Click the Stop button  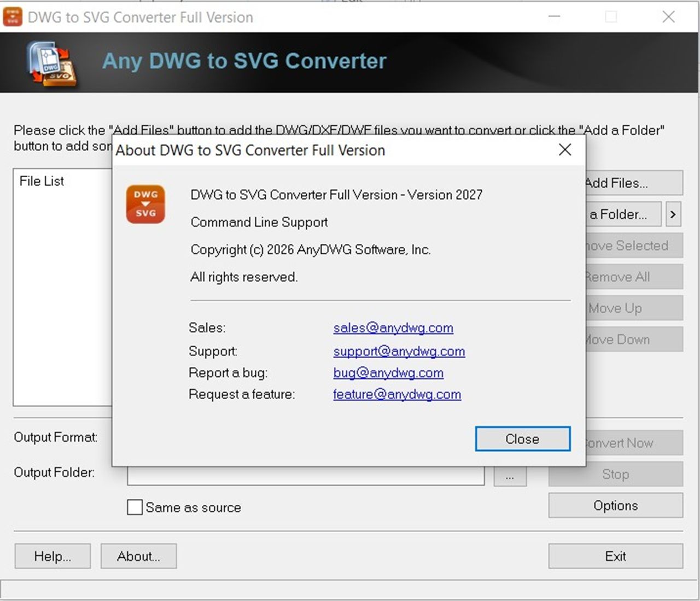coord(616,474)
